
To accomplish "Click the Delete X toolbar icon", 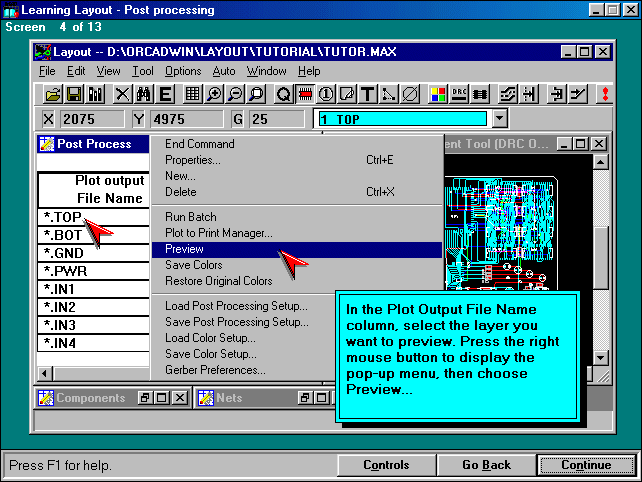I will (122, 94).
